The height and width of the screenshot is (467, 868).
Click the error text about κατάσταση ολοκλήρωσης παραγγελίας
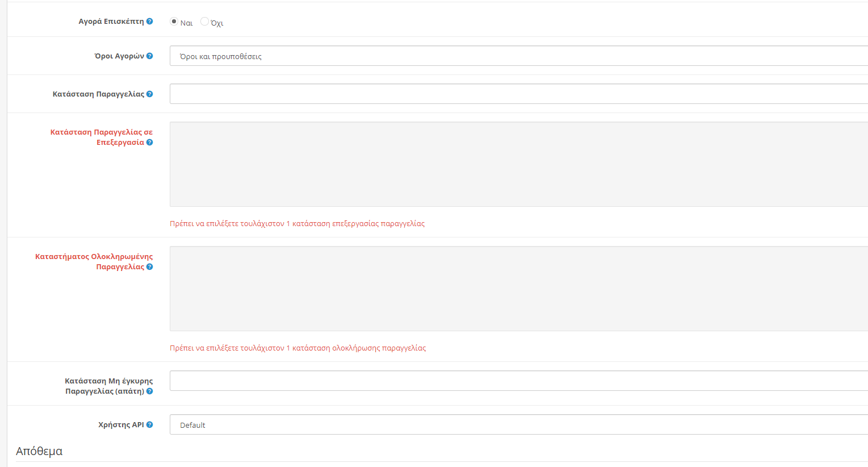click(297, 348)
